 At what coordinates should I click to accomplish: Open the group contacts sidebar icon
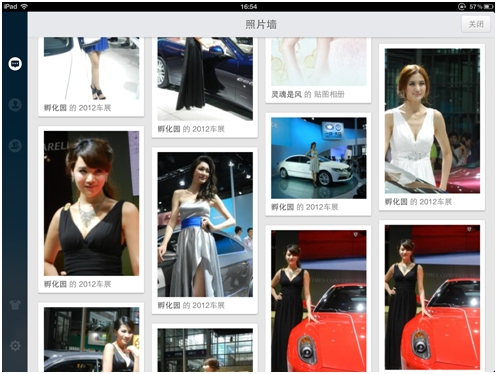[15, 146]
